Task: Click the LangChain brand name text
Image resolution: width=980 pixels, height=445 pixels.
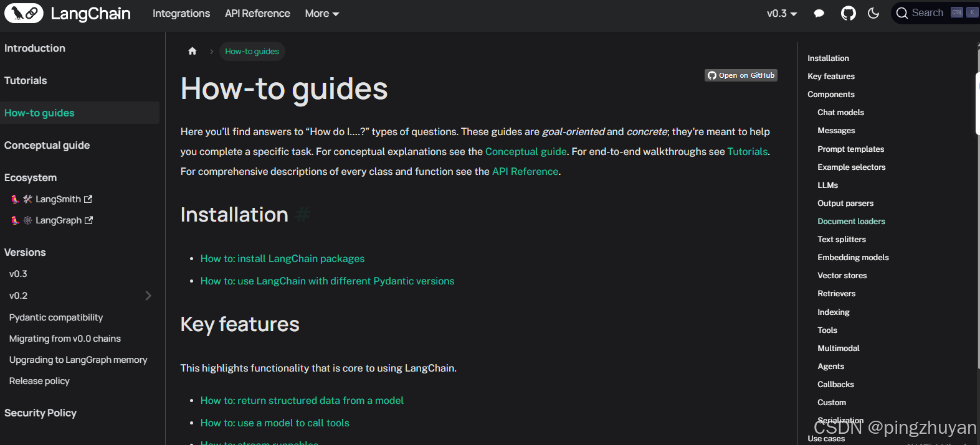Action: click(x=90, y=14)
